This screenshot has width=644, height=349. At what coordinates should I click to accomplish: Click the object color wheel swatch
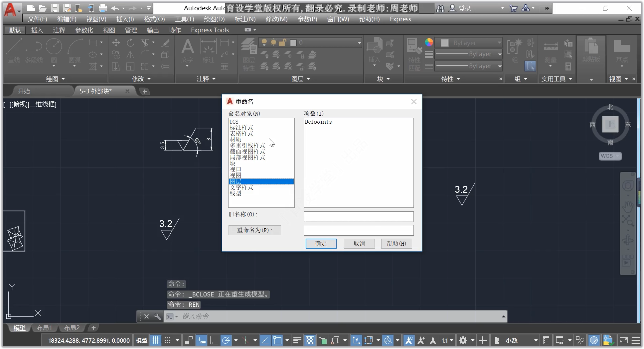point(429,43)
